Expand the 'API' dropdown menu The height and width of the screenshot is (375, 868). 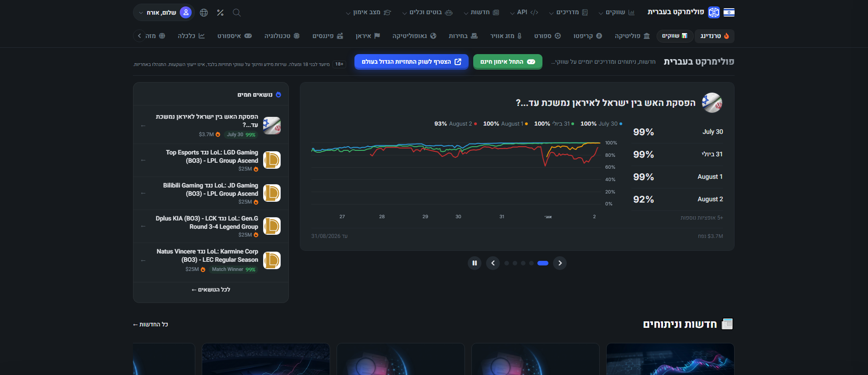[524, 12]
